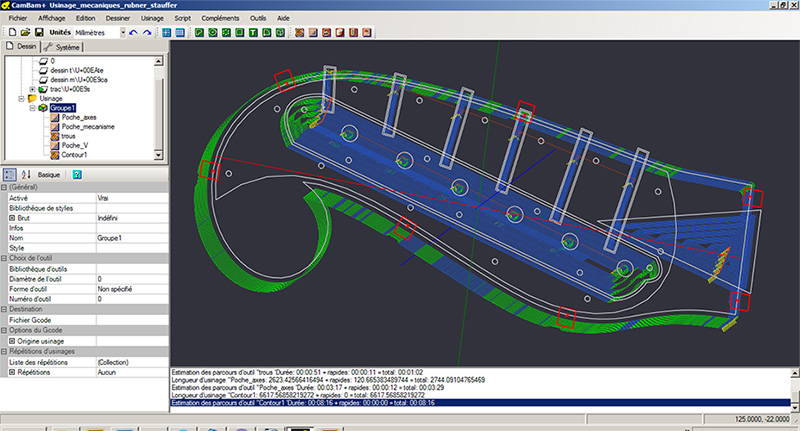Click the New file icon in toolbar
The width and height of the screenshot is (800, 431).
[12, 32]
